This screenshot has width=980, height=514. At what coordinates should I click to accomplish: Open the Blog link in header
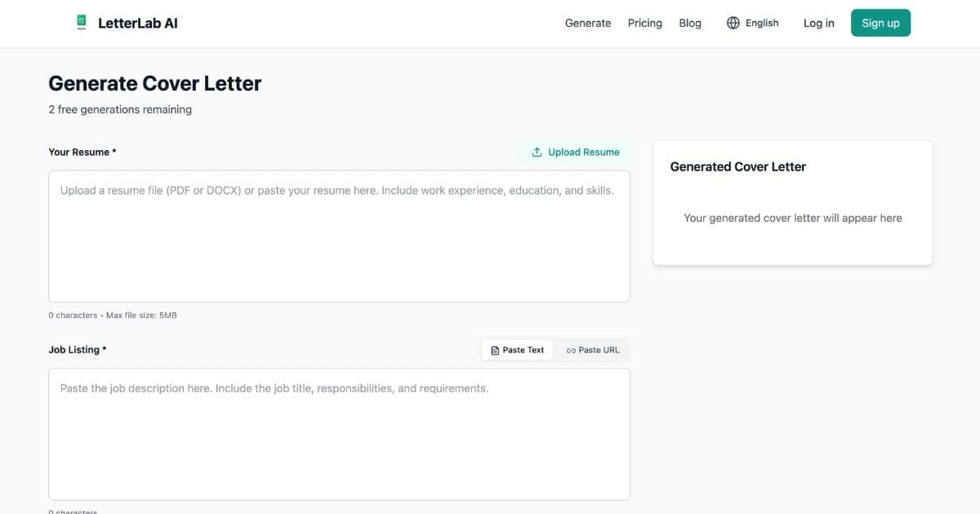coord(689,23)
